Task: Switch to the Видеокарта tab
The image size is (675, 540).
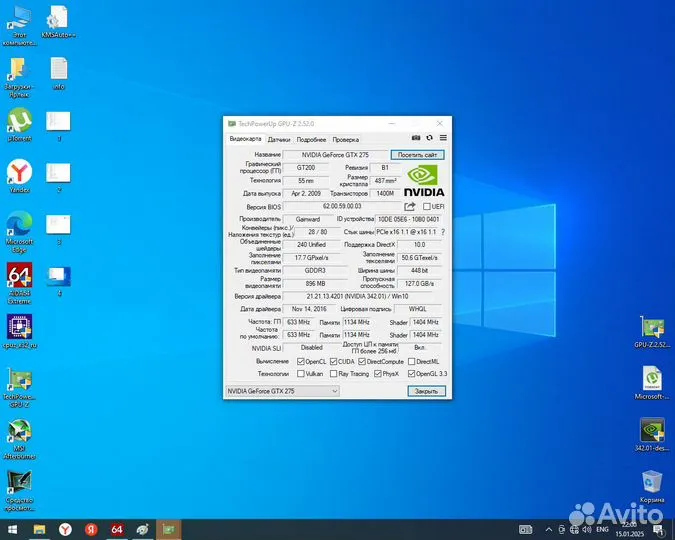Action: click(245, 139)
